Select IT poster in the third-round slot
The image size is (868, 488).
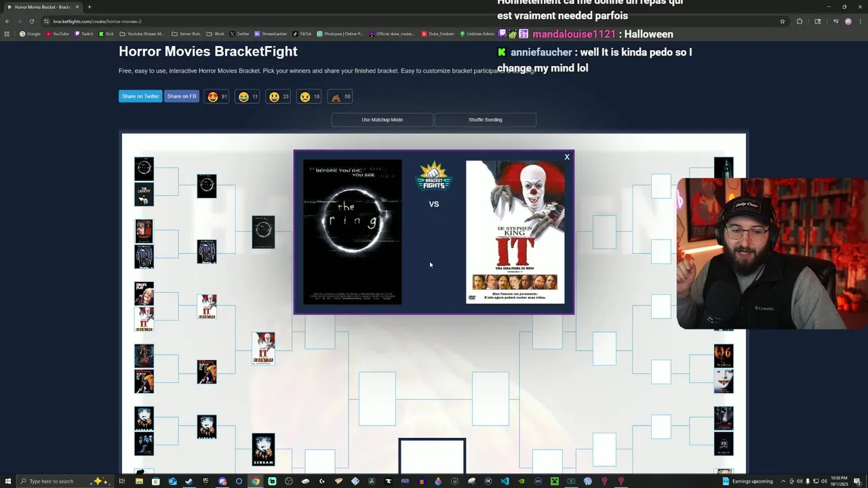pyautogui.click(x=263, y=348)
